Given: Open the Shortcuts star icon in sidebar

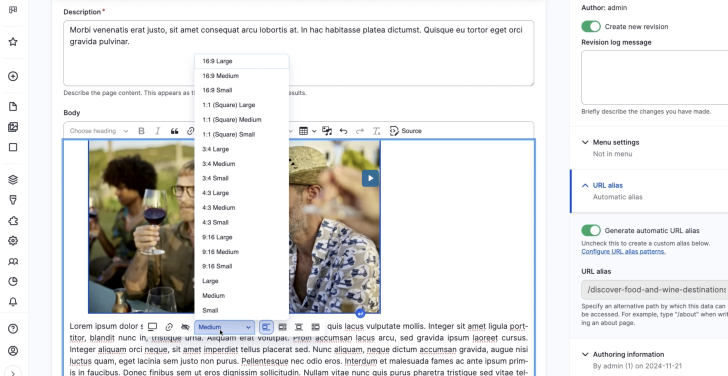Looking at the screenshot, I should 13,42.
